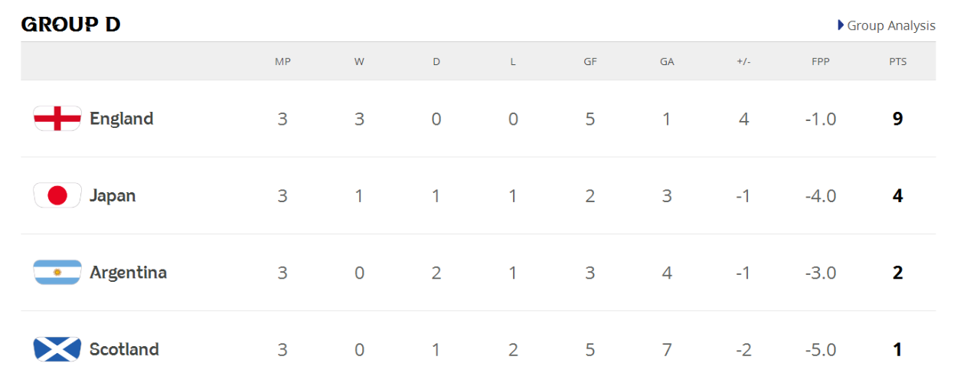Click the +/- column header
The image size is (980, 373).
tap(743, 61)
